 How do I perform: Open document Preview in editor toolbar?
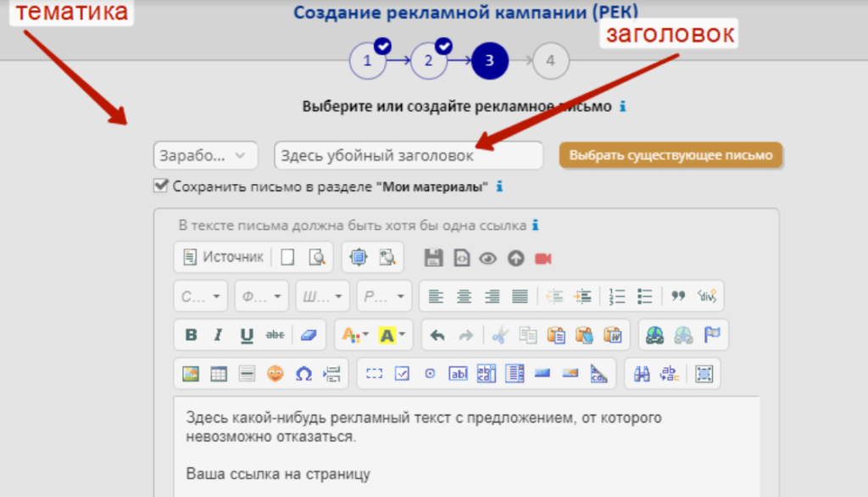[x=317, y=257]
